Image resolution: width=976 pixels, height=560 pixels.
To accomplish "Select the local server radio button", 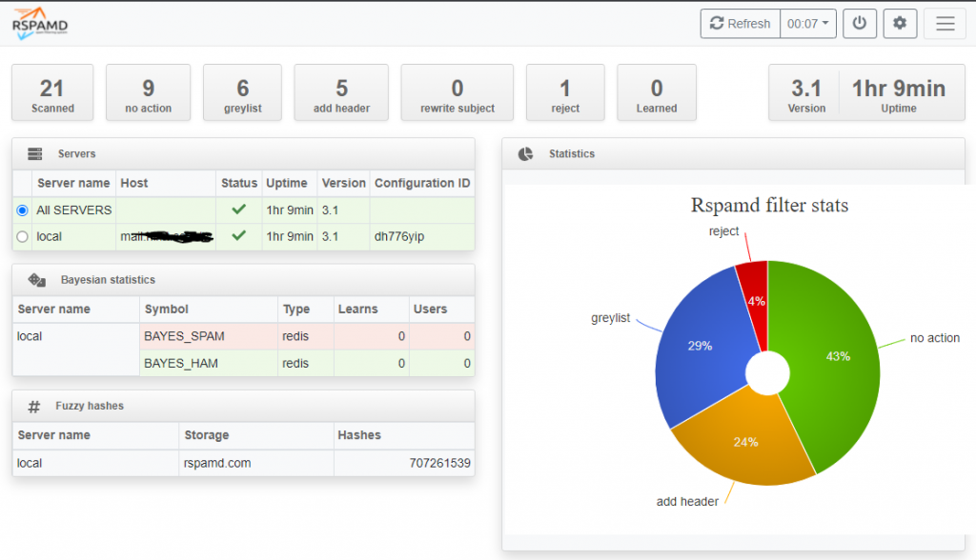I will coord(23,236).
